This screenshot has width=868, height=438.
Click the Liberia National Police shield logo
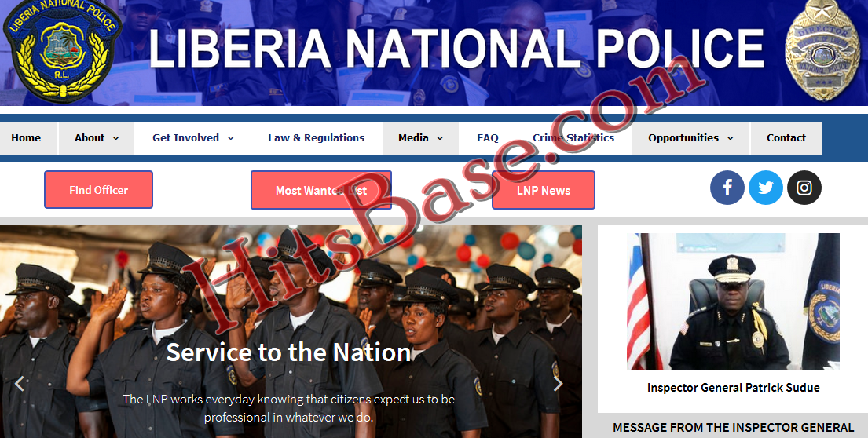[x=63, y=52]
